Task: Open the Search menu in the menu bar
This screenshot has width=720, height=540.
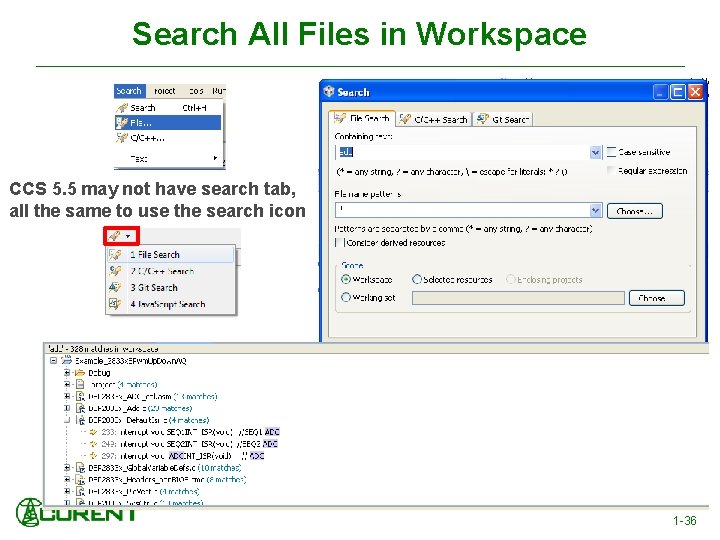Action: pyautogui.click(x=129, y=91)
